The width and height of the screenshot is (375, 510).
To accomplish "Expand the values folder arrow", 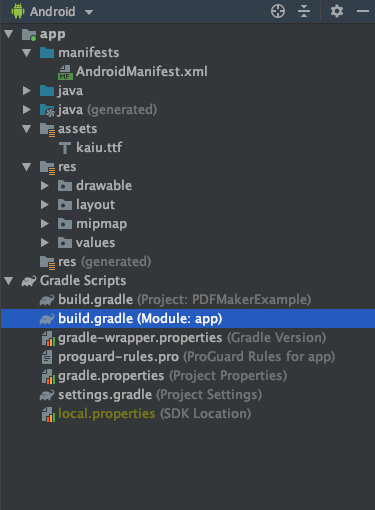I will pyautogui.click(x=45, y=243).
